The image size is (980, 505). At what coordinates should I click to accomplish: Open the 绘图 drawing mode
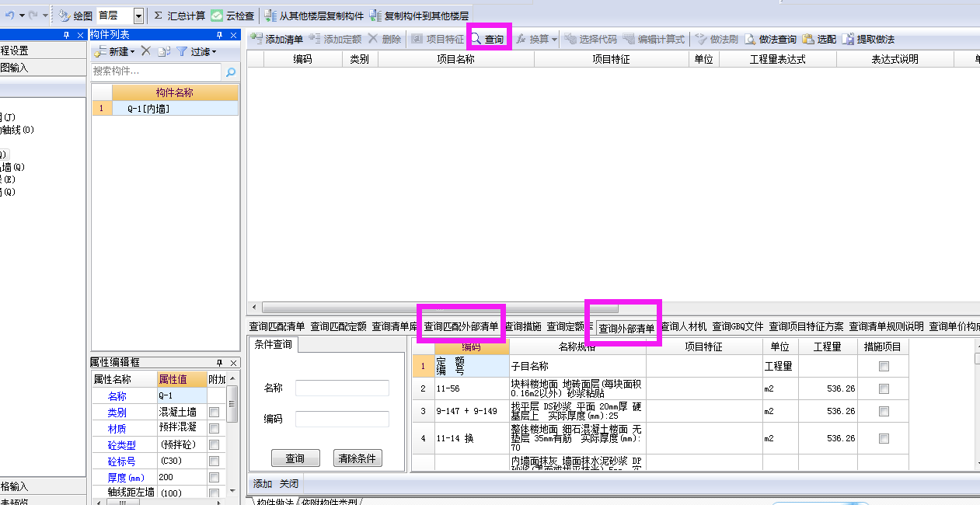75,16
